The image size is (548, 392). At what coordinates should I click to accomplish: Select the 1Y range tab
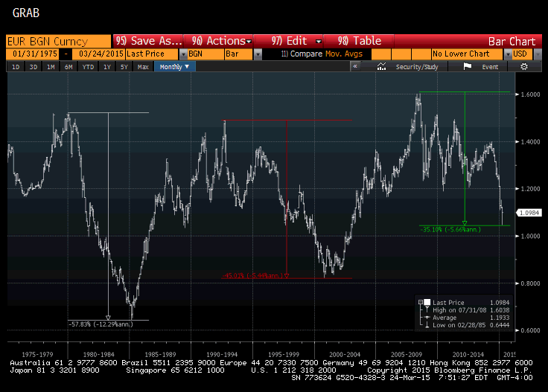click(107, 67)
